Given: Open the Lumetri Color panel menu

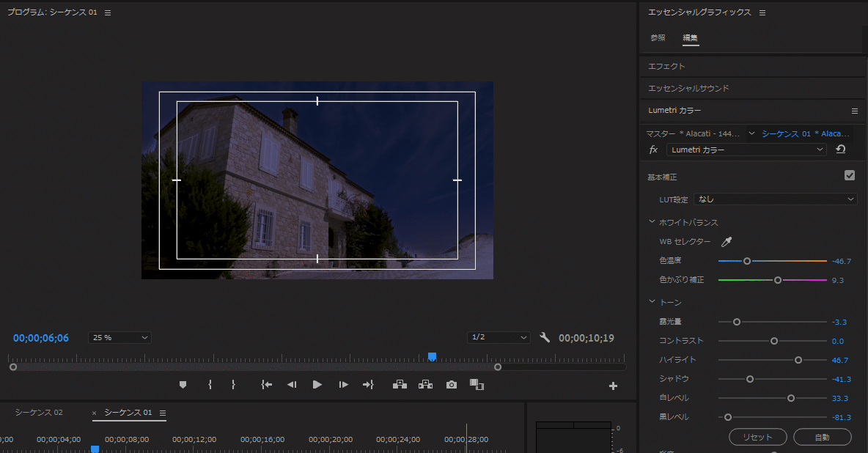Looking at the screenshot, I should 855,111.
